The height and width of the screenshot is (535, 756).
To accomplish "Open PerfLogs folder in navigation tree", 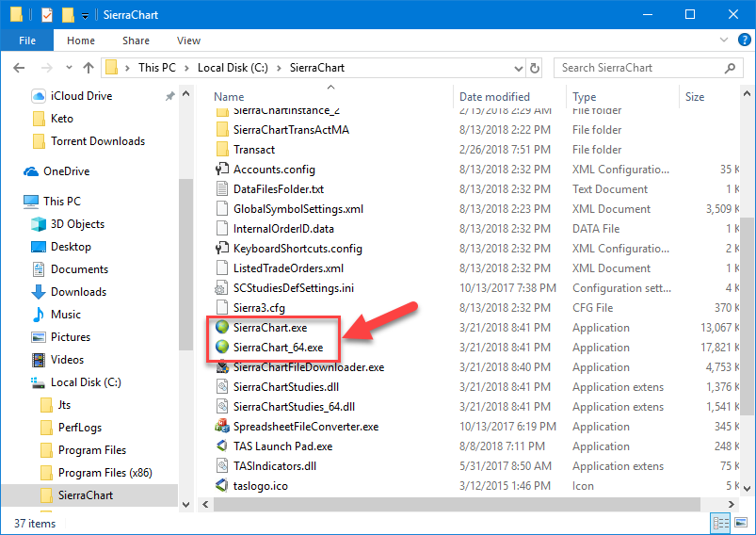I will click(x=79, y=428).
